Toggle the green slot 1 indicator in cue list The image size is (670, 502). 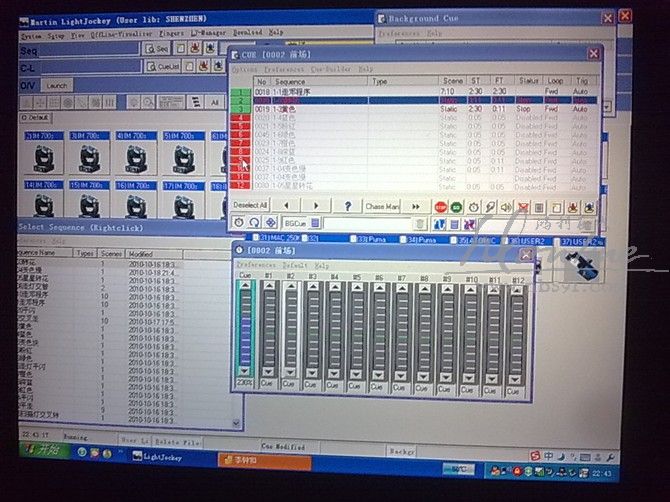click(240, 92)
